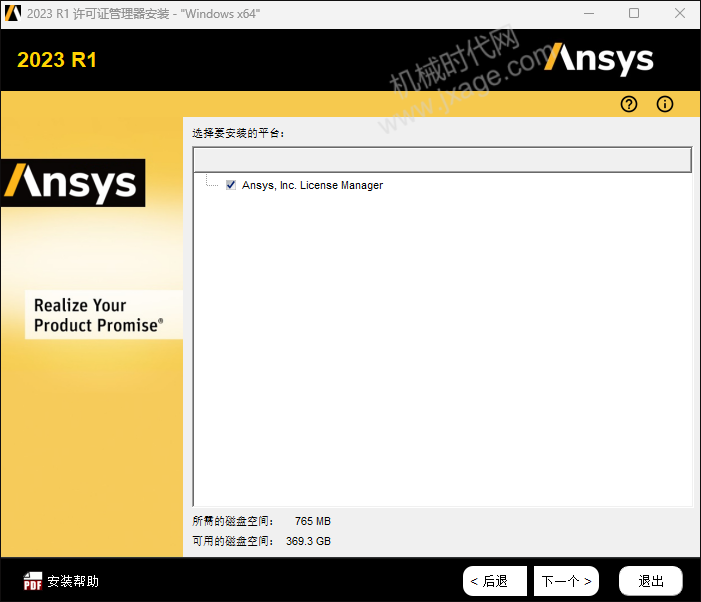Click the 369.3 GB available disk space value

[308, 541]
